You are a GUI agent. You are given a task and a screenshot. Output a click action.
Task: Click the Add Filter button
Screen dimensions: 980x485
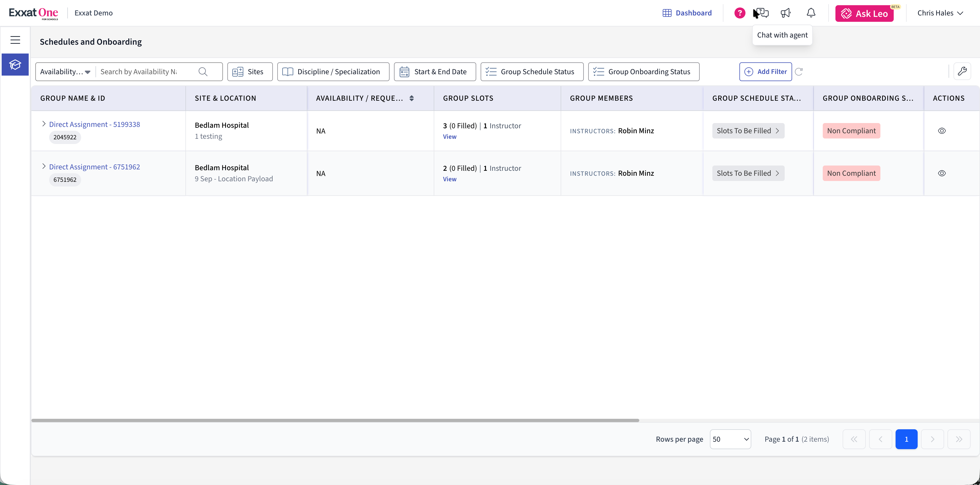click(765, 72)
